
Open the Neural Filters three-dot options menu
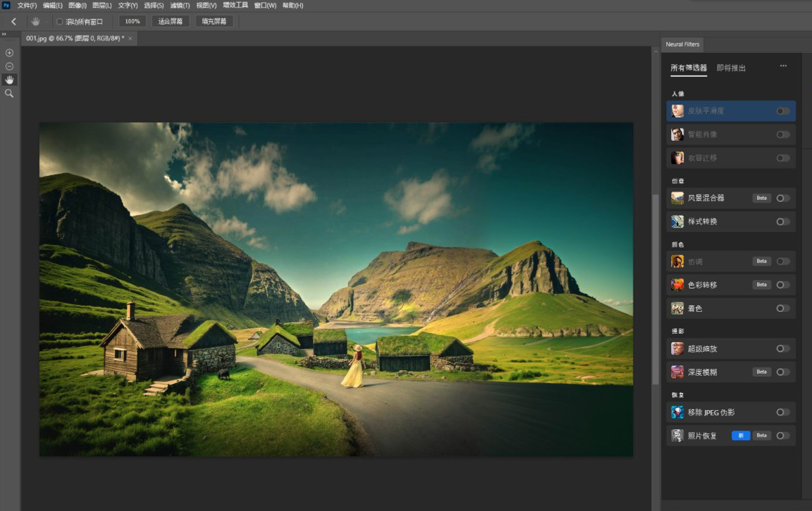pyautogui.click(x=783, y=66)
